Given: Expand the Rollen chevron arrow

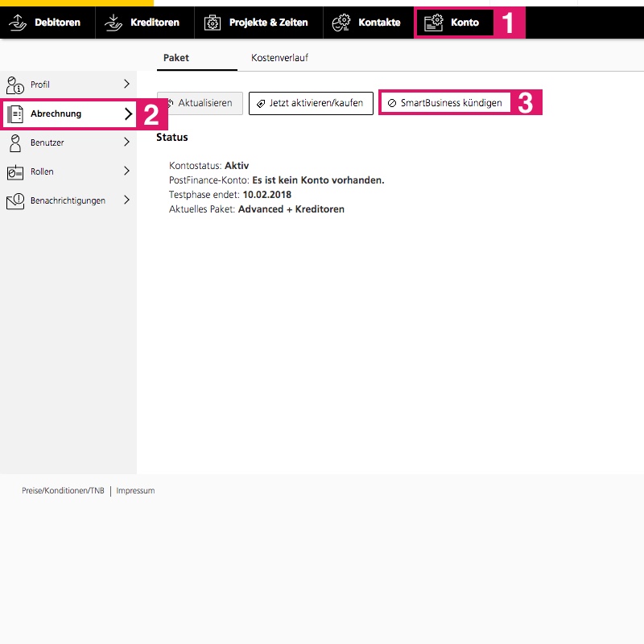Looking at the screenshot, I should point(126,171).
